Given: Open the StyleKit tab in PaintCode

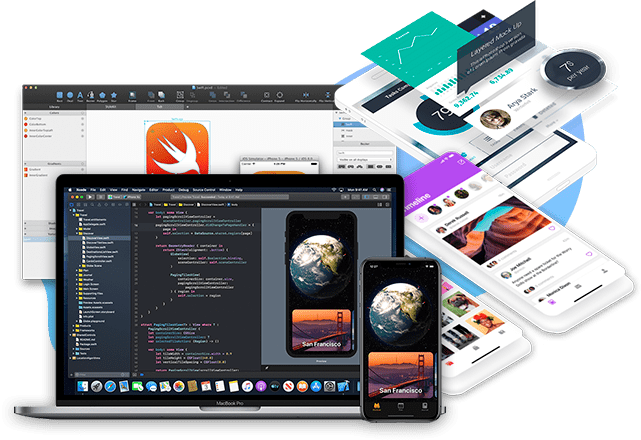Looking at the screenshot, I should 111,107.
